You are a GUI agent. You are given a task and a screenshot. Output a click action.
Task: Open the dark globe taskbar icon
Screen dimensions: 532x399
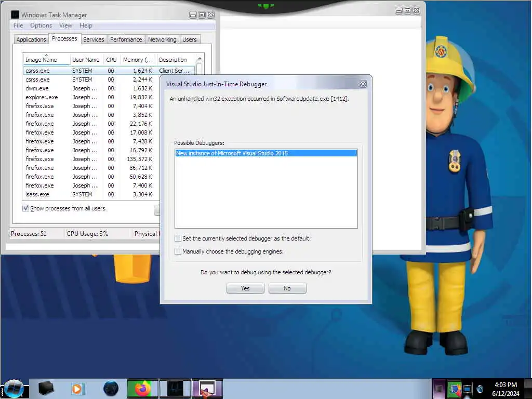point(111,389)
